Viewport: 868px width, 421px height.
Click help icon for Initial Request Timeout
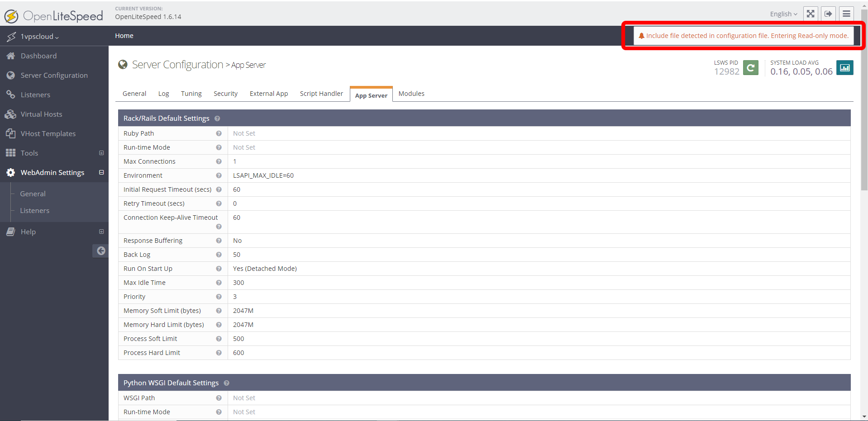[x=219, y=189]
